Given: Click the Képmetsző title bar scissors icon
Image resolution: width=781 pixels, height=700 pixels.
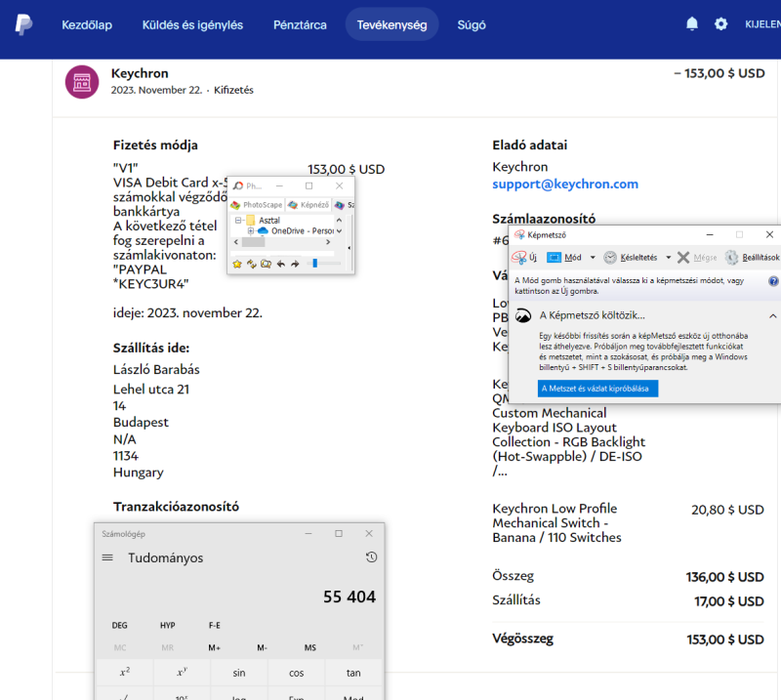Looking at the screenshot, I should click(x=519, y=234).
